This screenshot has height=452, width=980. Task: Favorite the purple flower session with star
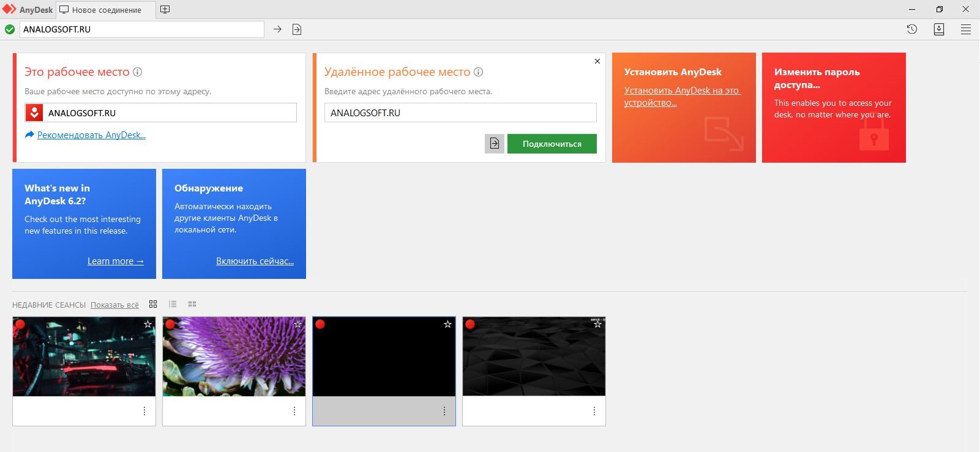coord(297,324)
